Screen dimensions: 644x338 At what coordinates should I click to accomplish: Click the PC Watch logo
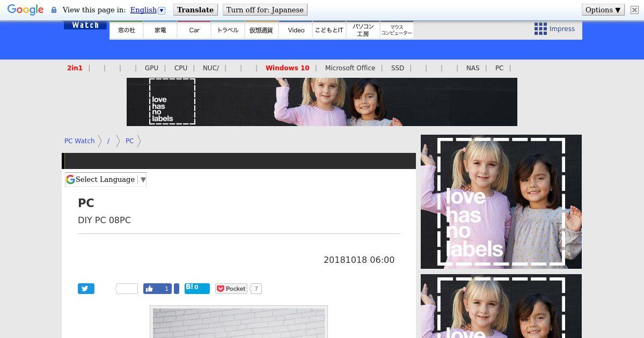tap(85, 25)
